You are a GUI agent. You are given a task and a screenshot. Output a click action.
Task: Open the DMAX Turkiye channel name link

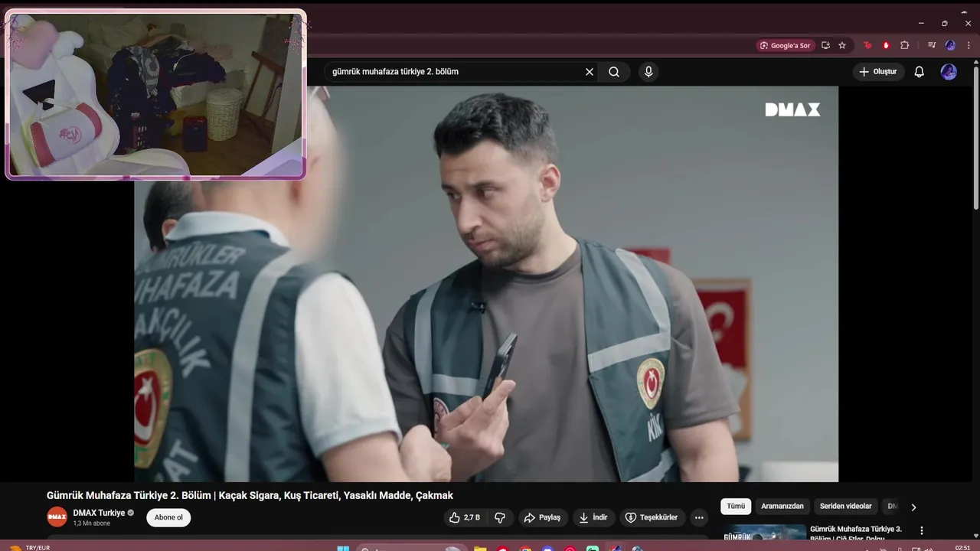pos(99,513)
